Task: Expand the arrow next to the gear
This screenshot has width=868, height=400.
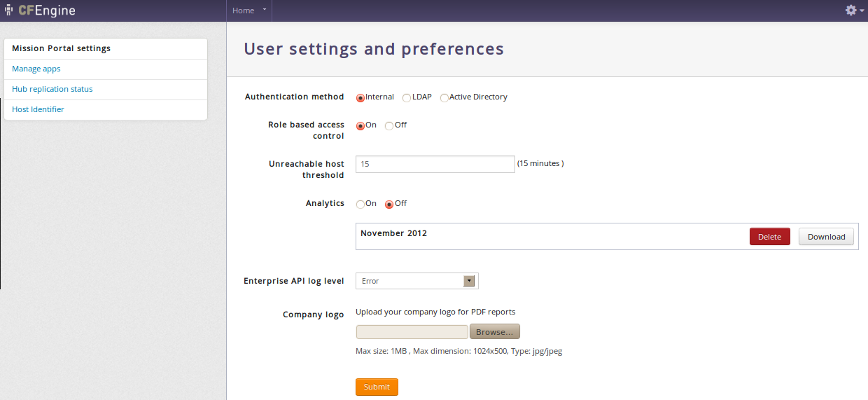Action: coord(862,11)
